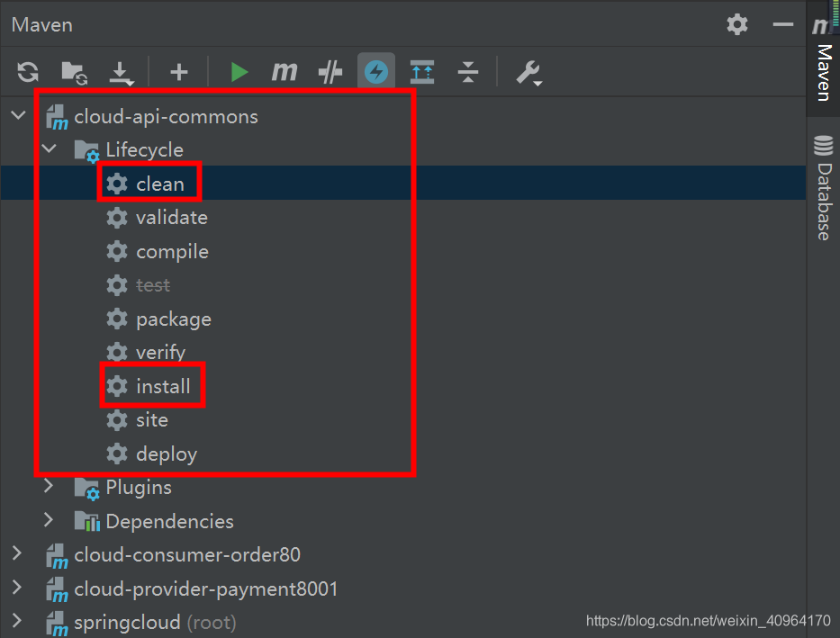This screenshot has height=638, width=840.
Task: Click gear icon beside test
Action: click(117, 285)
